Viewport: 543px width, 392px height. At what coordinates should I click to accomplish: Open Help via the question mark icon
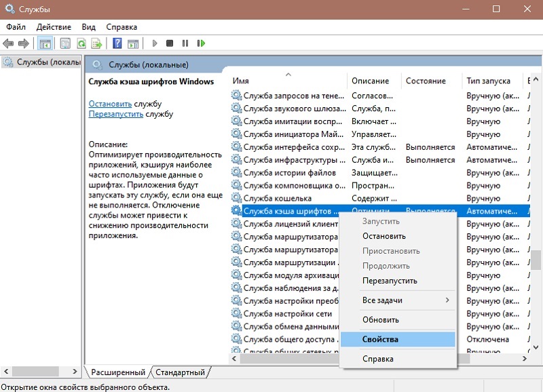point(117,43)
